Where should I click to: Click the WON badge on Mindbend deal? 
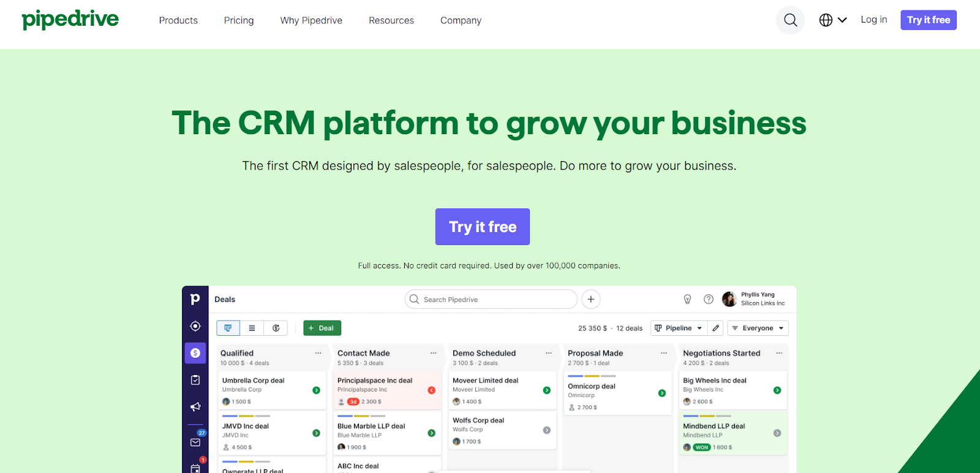702,447
